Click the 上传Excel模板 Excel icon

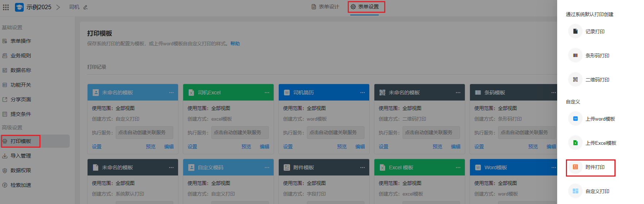click(575, 143)
